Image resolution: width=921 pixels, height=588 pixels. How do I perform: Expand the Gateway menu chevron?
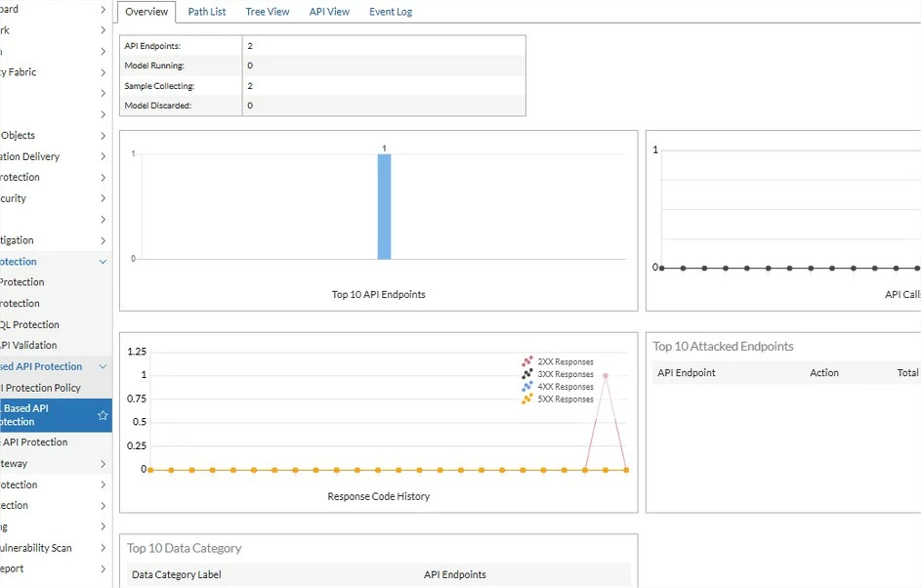coord(103,464)
